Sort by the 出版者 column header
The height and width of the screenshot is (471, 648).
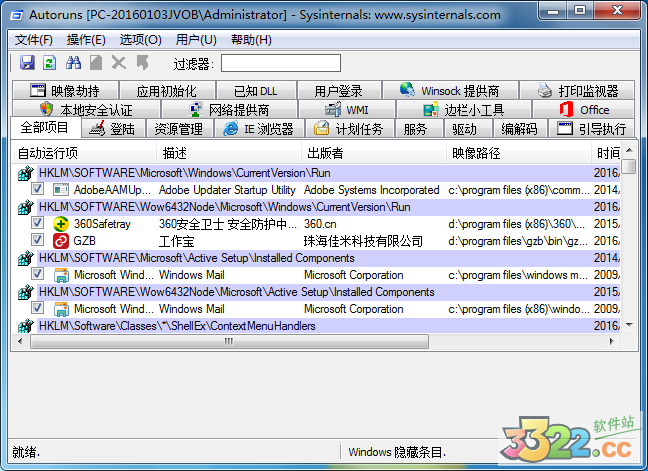(x=374, y=153)
